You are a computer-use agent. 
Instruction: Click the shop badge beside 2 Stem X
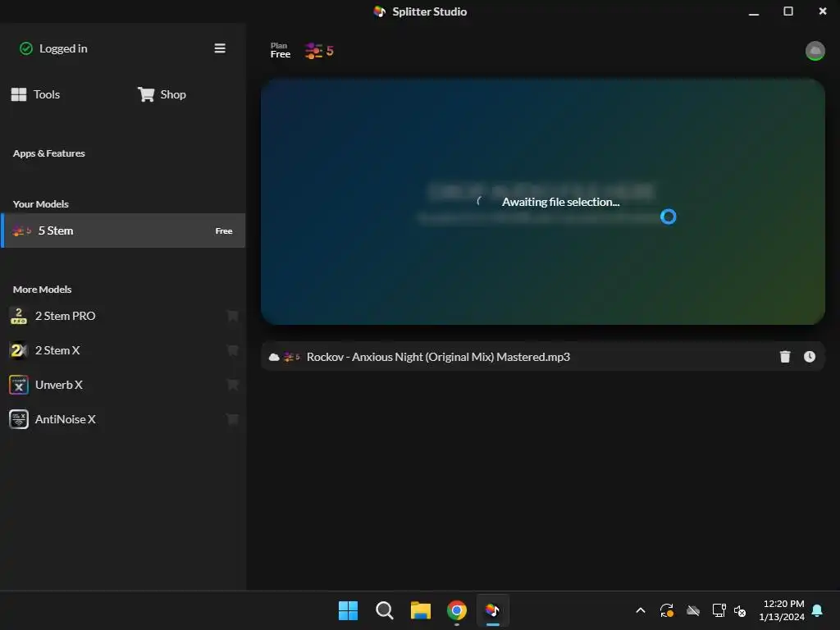[x=232, y=350]
